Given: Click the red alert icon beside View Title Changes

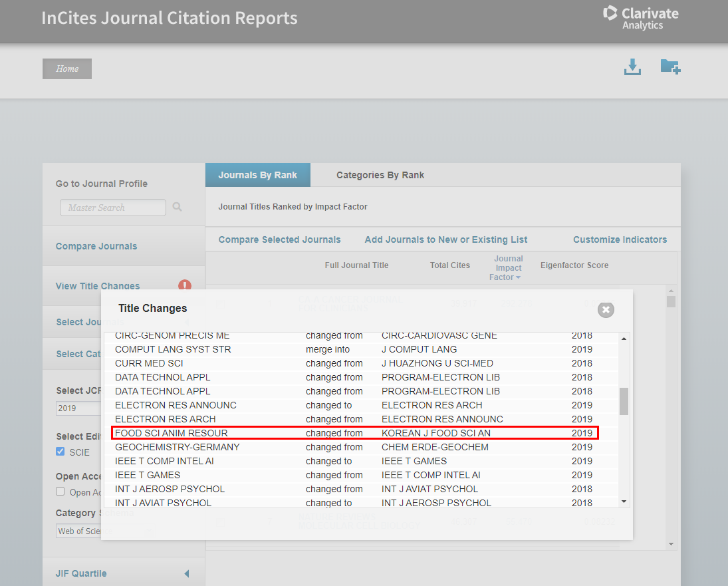Looking at the screenshot, I should click(x=185, y=285).
